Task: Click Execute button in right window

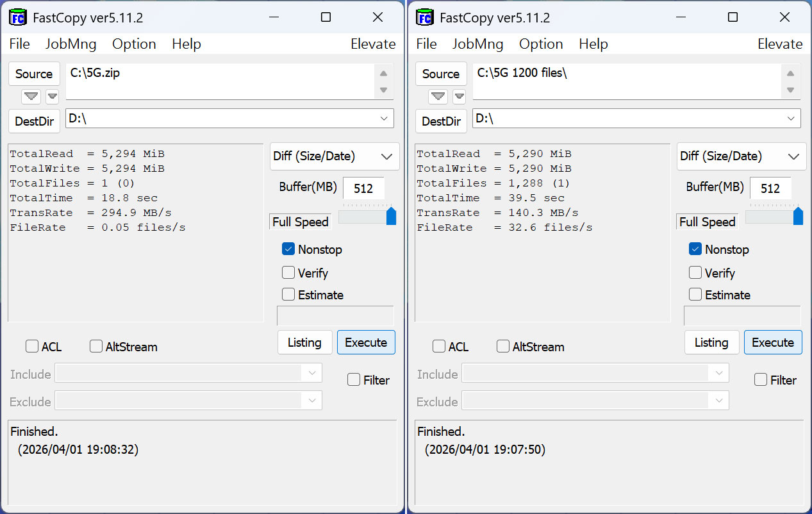Action: pos(773,342)
